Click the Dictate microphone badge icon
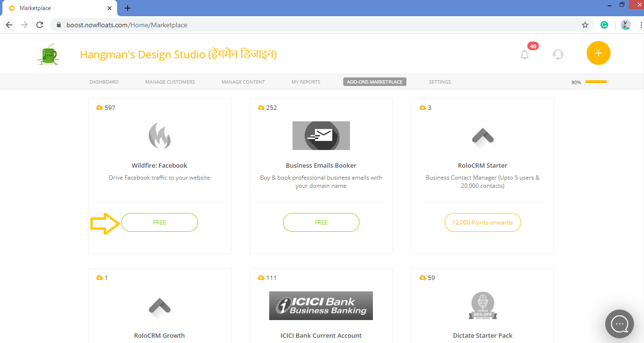 pyautogui.click(x=483, y=306)
